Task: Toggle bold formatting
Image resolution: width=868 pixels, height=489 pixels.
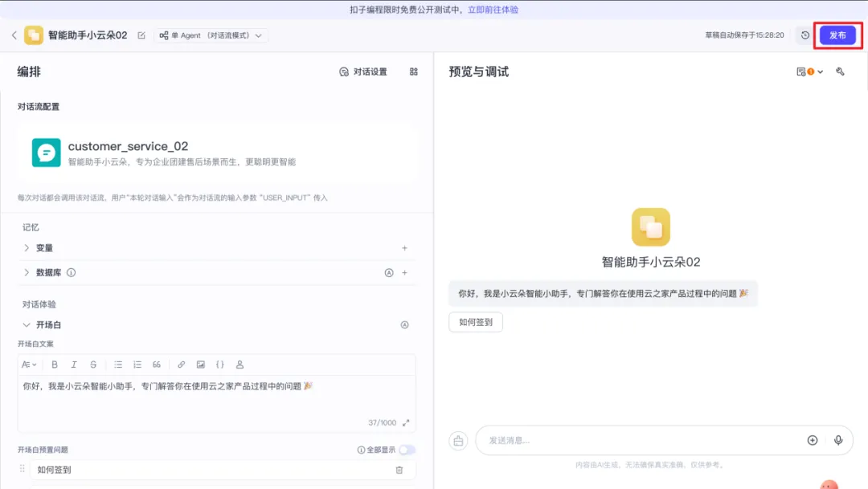Action: tap(55, 365)
